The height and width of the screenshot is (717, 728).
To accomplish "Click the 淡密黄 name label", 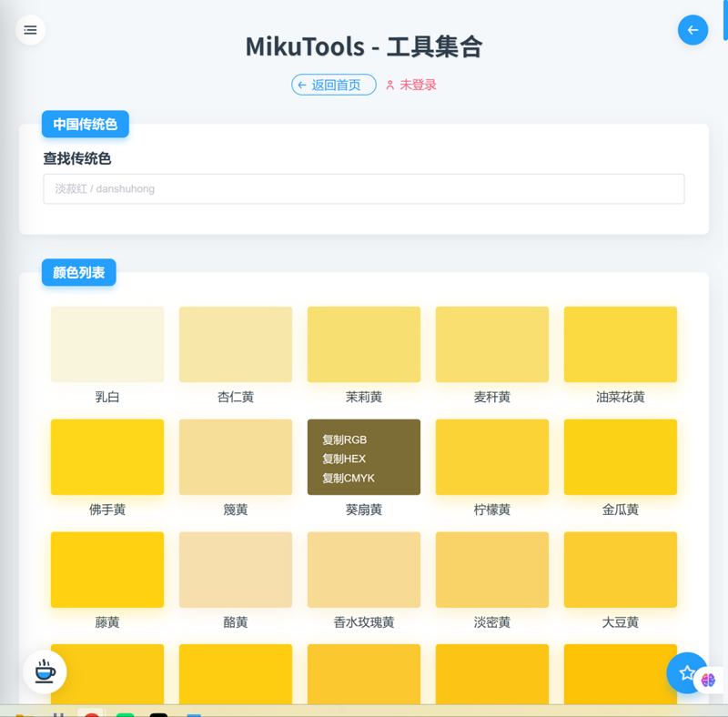I will pyautogui.click(x=492, y=622).
